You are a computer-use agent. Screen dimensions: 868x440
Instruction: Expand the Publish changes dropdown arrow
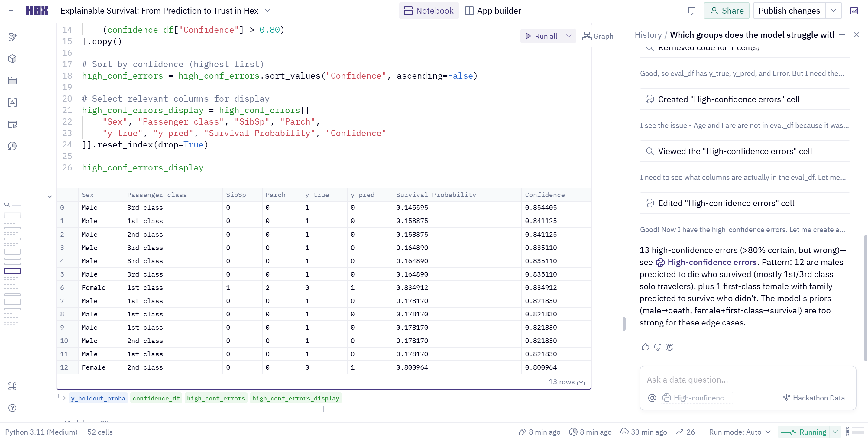click(x=833, y=11)
